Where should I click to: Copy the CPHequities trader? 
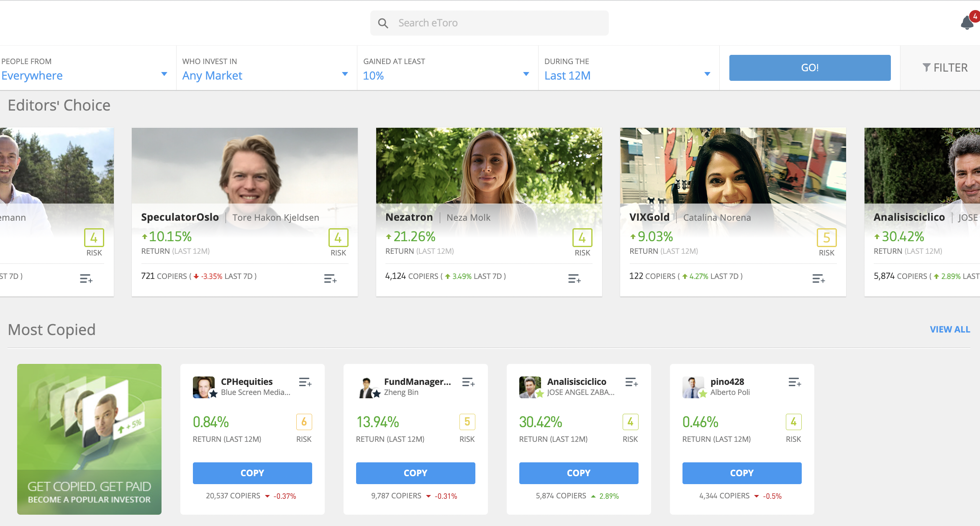[x=252, y=473]
